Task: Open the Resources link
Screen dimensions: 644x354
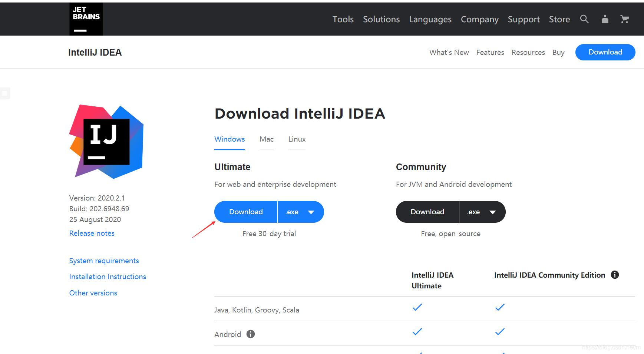Action: pos(528,52)
